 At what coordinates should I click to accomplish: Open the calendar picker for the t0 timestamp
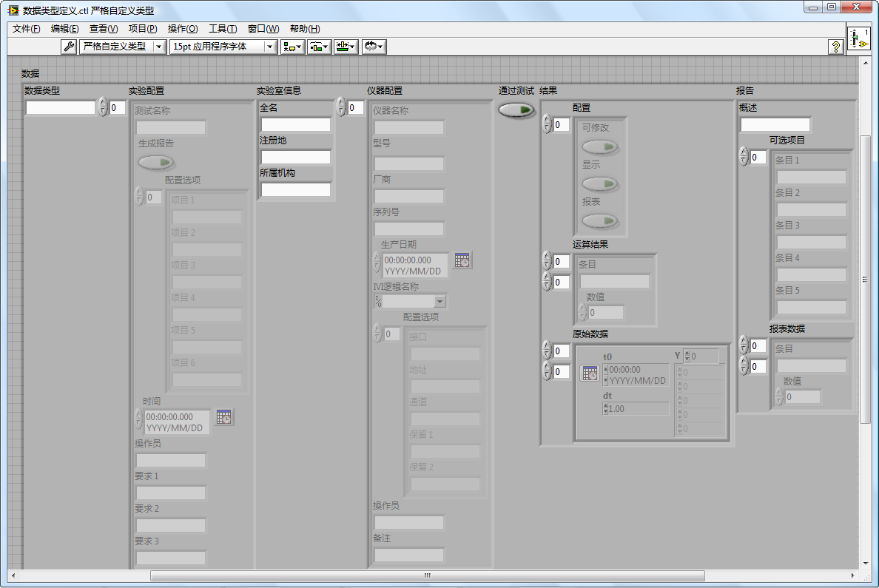coord(590,374)
